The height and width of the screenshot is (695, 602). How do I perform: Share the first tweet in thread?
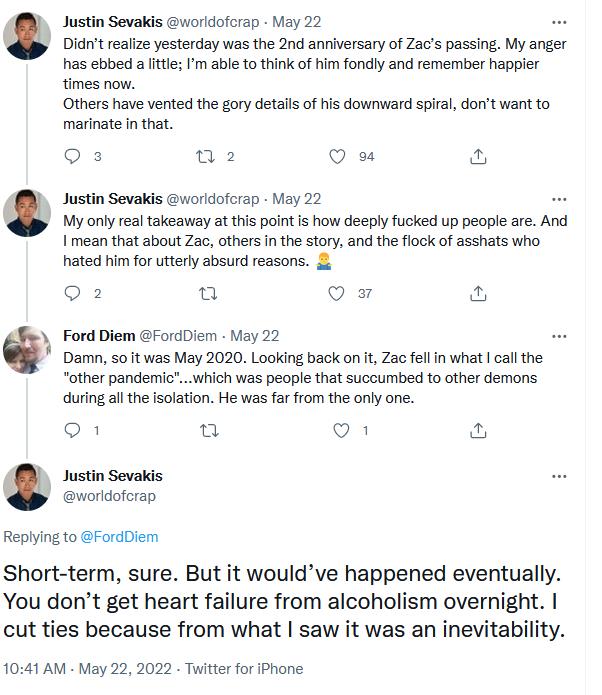coord(478,156)
